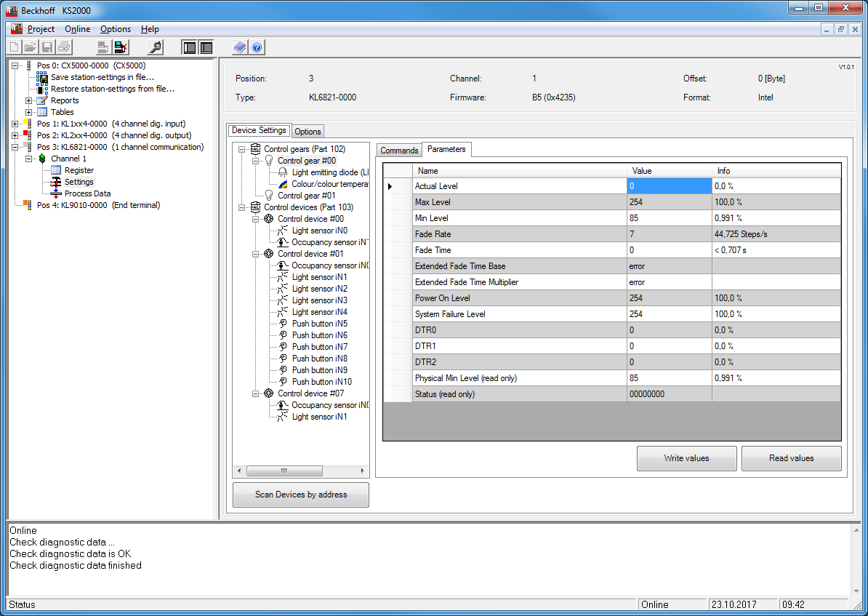
Task: Click the Fade Rate value cell
Action: [x=669, y=234]
